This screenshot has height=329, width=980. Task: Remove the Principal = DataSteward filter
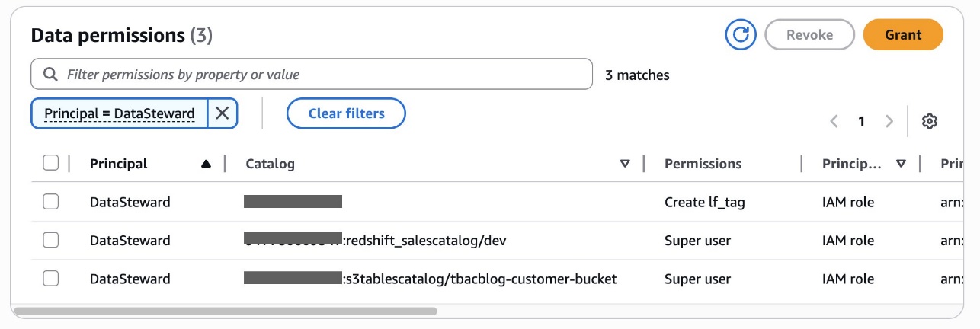222,113
